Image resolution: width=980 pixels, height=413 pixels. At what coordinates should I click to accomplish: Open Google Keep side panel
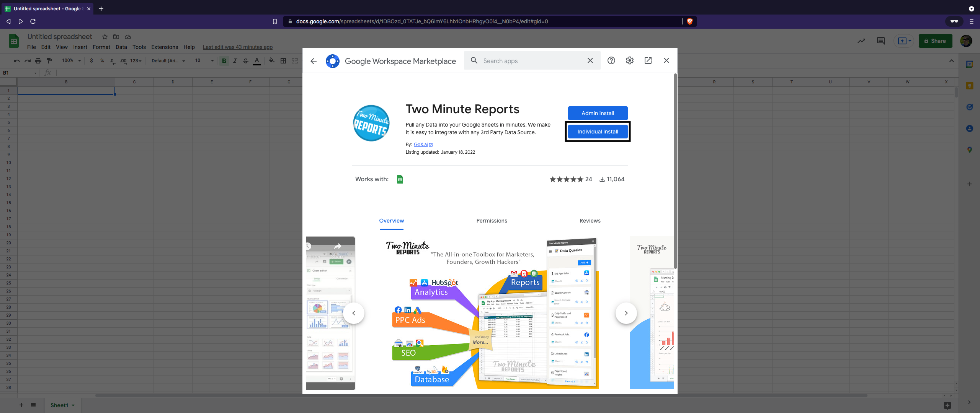pyautogui.click(x=970, y=86)
